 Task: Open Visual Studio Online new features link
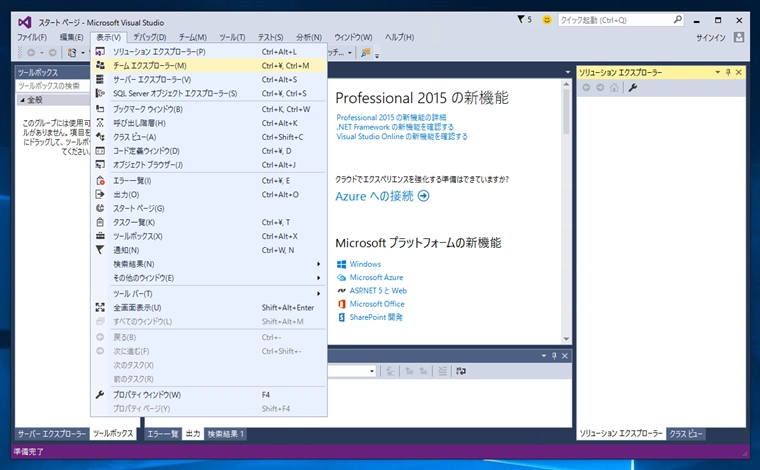pos(402,137)
